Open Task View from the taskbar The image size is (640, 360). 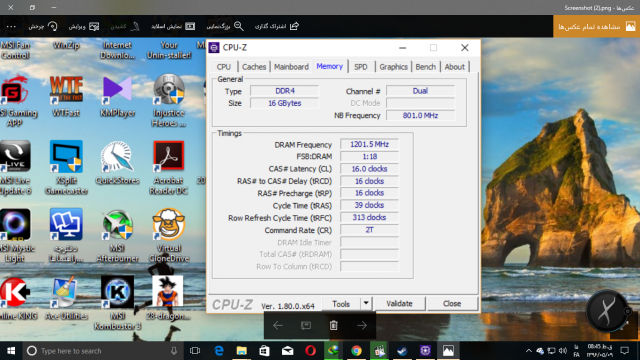(x=195, y=351)
